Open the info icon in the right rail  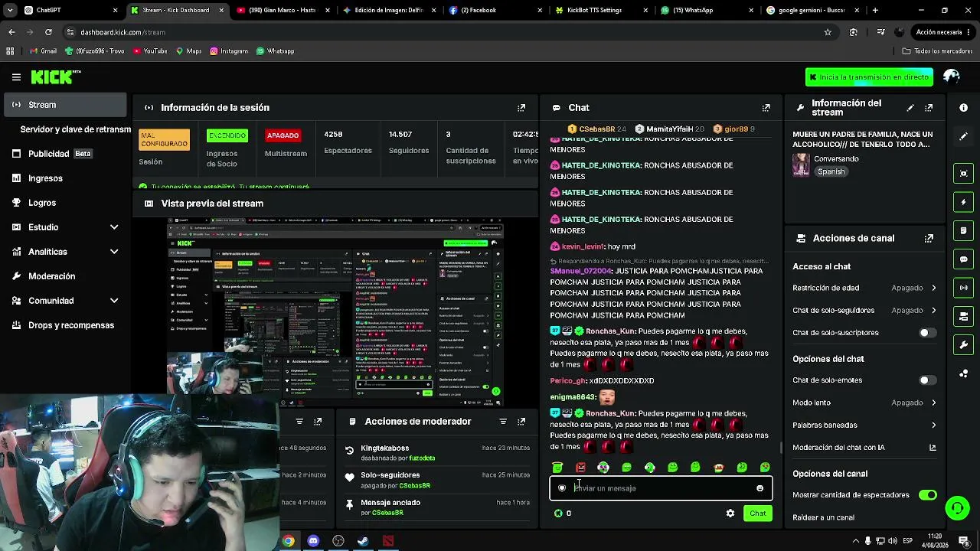(963, 108)
